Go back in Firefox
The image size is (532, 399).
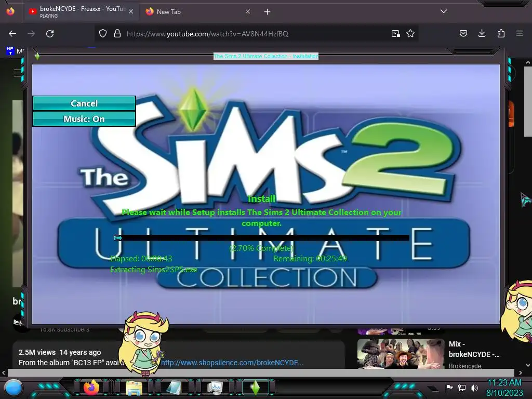[x=12, y=34]
